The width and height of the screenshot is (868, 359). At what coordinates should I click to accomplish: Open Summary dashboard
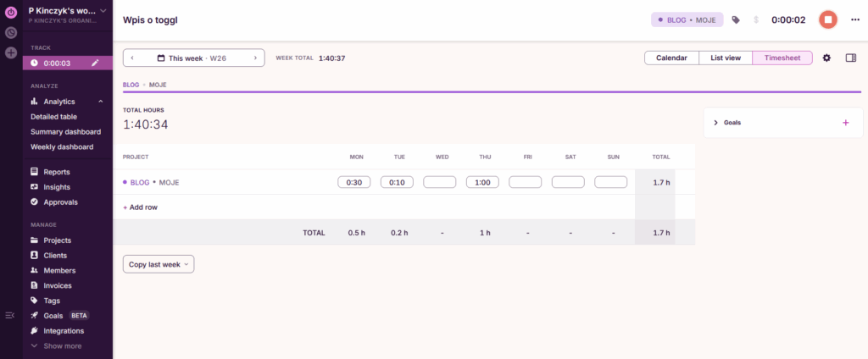click(x=65, y=131)
